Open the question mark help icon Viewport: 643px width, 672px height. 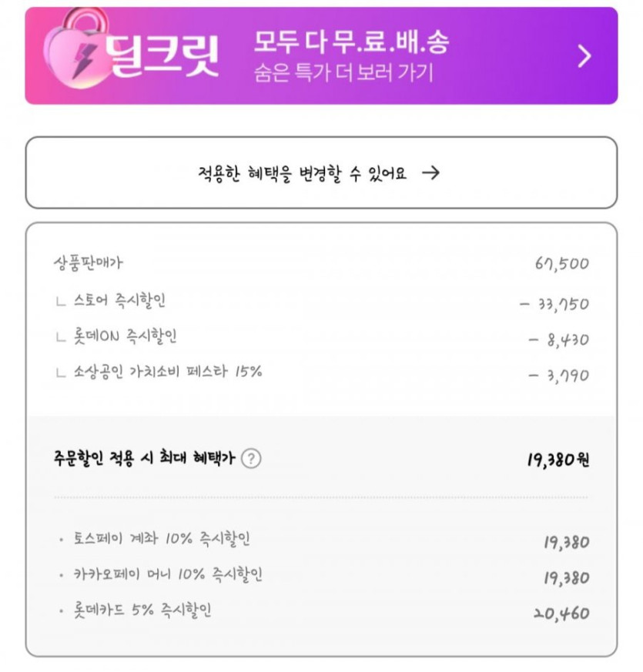pos(251,459)
